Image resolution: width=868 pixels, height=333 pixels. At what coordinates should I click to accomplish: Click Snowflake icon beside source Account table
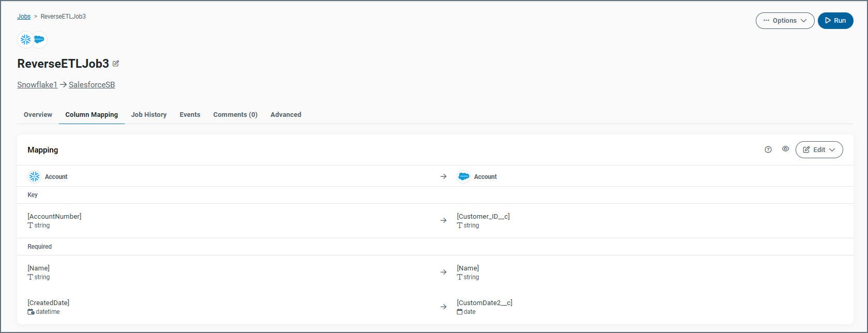pyautogui.click(x=34, y=177)
